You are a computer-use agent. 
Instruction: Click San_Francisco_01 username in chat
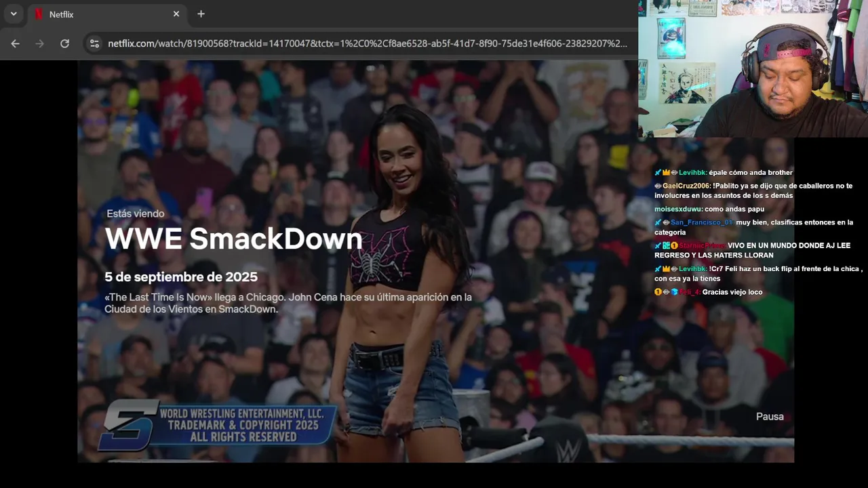click(702, 222)
